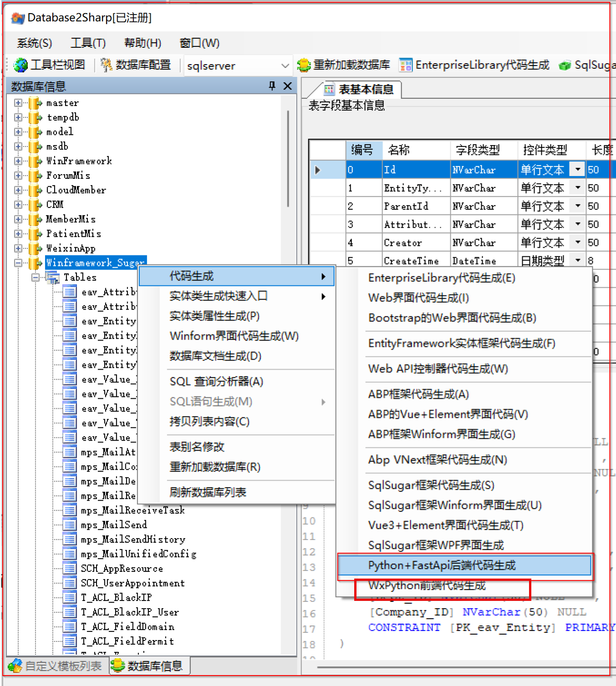
Task: Click EnterpriseLibrary代码生成 toolbar button
Action: 474,65
